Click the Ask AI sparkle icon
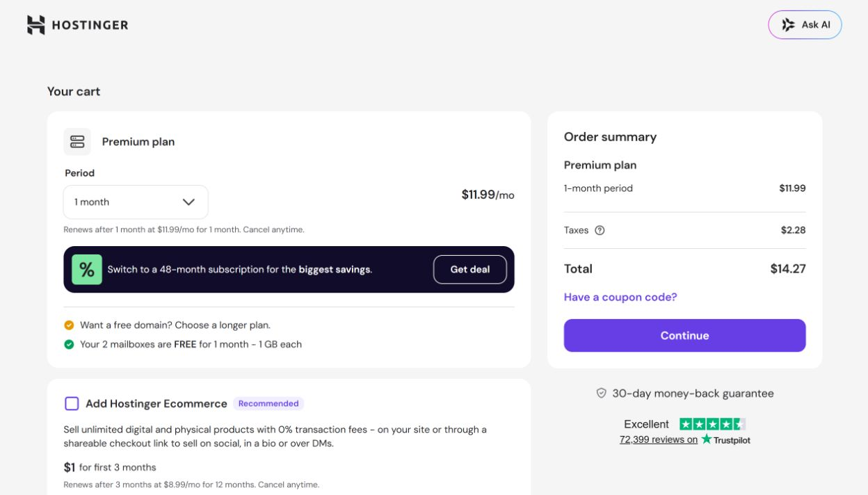 [x=788, y=25]
